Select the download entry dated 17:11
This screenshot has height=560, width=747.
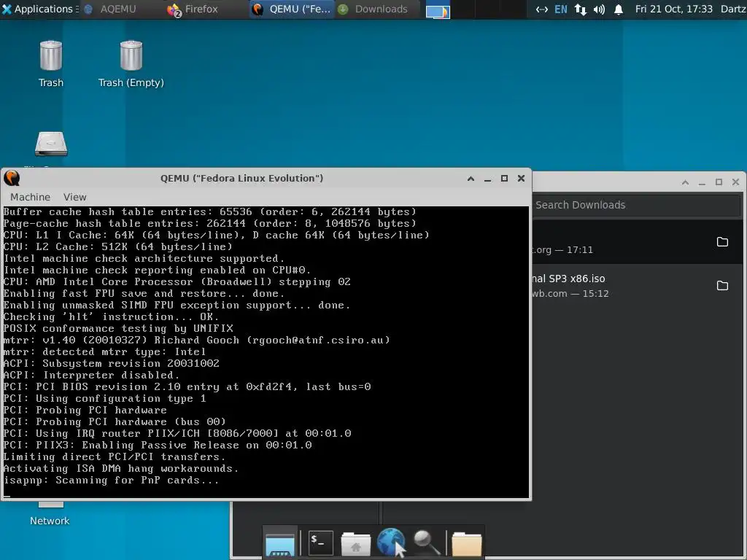tap(638, 242)
